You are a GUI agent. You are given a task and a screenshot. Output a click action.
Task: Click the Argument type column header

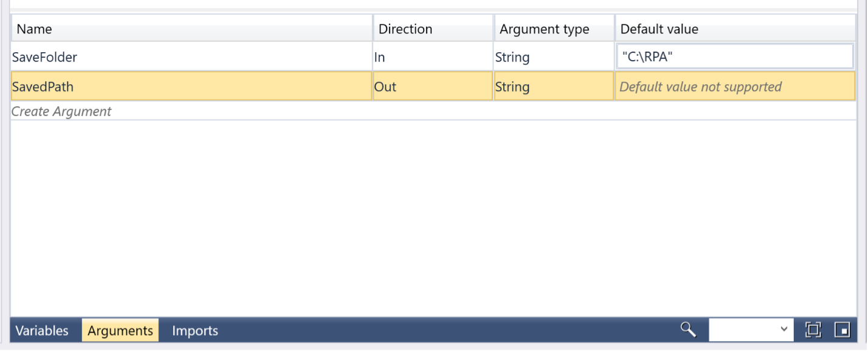pos(553,29)
